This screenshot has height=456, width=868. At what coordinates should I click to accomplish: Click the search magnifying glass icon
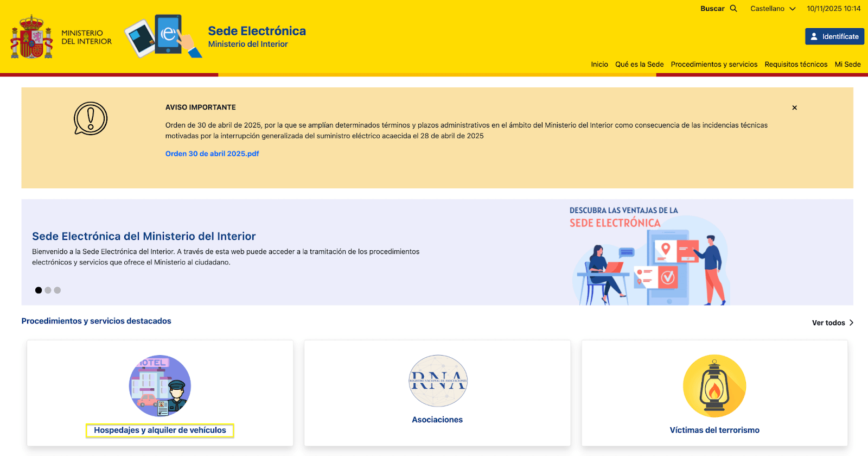(733, 9)
